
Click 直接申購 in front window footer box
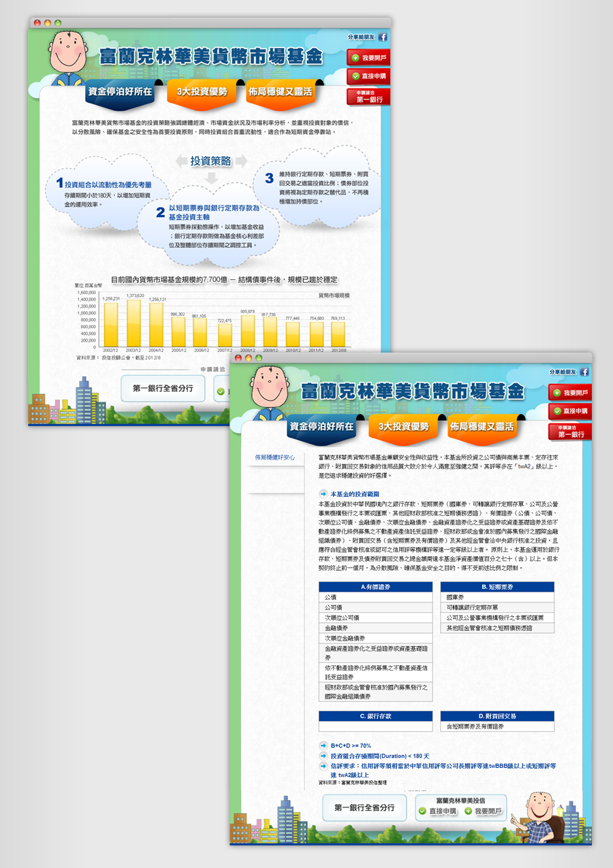437,811
